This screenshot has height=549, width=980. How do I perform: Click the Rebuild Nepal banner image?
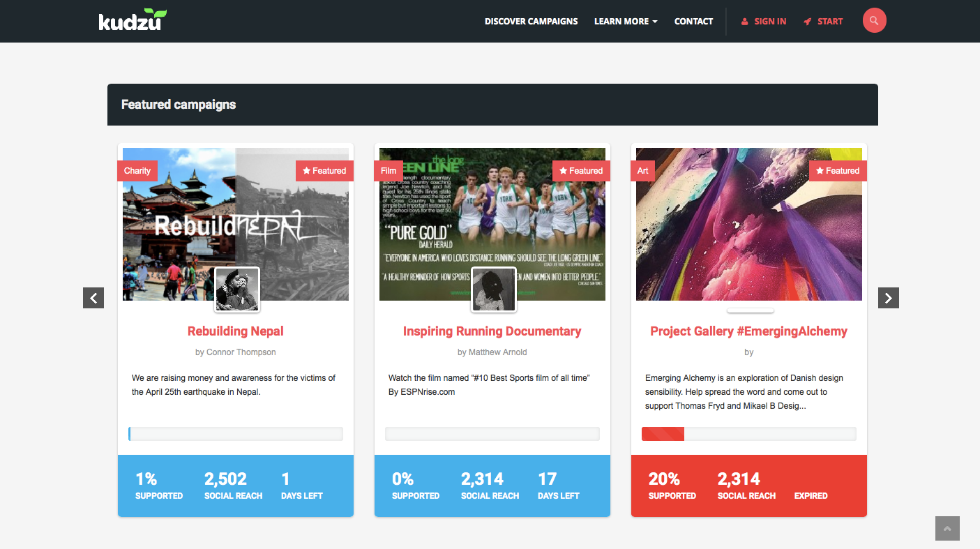point(236,224)
